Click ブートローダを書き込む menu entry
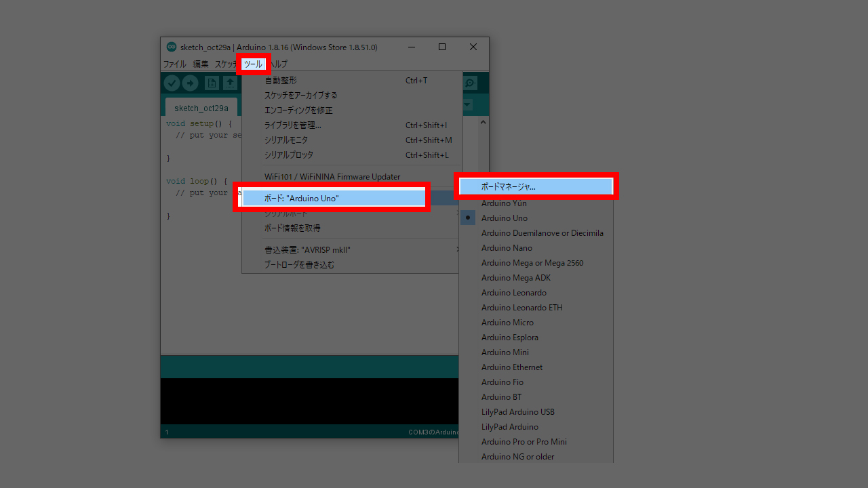Screen dimensions: 868x488 298,265
